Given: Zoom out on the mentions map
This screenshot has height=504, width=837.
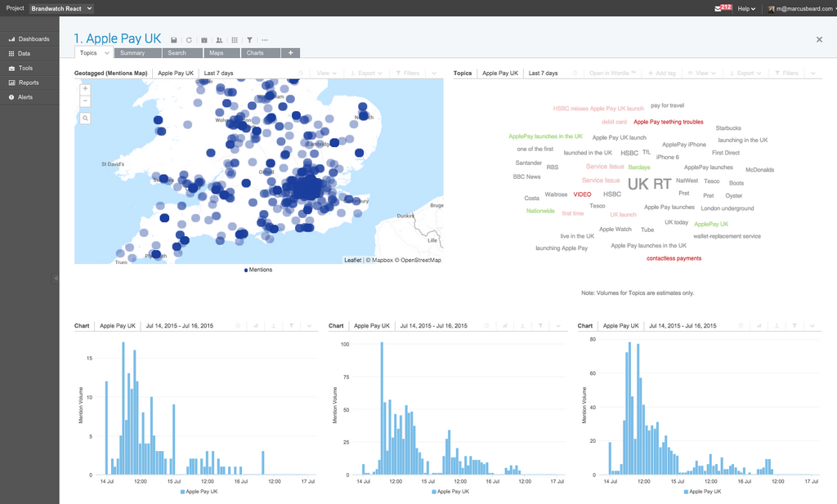Looking at the screenshot, I should (x=85, y=100).
